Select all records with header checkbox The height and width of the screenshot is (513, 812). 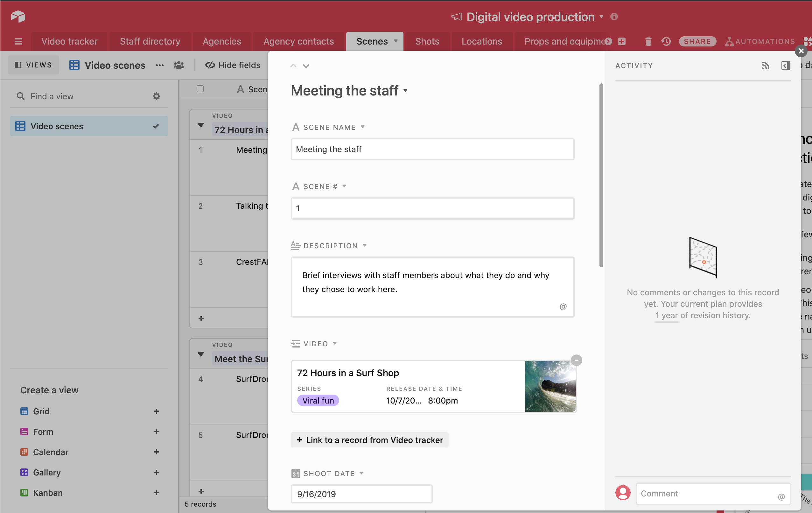coord(200,89)
